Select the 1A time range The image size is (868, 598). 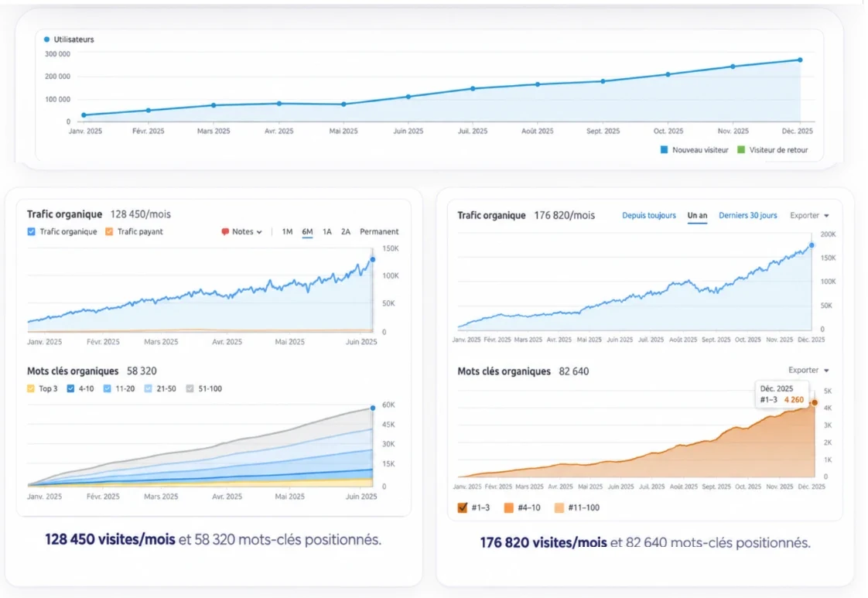(327, 231)
